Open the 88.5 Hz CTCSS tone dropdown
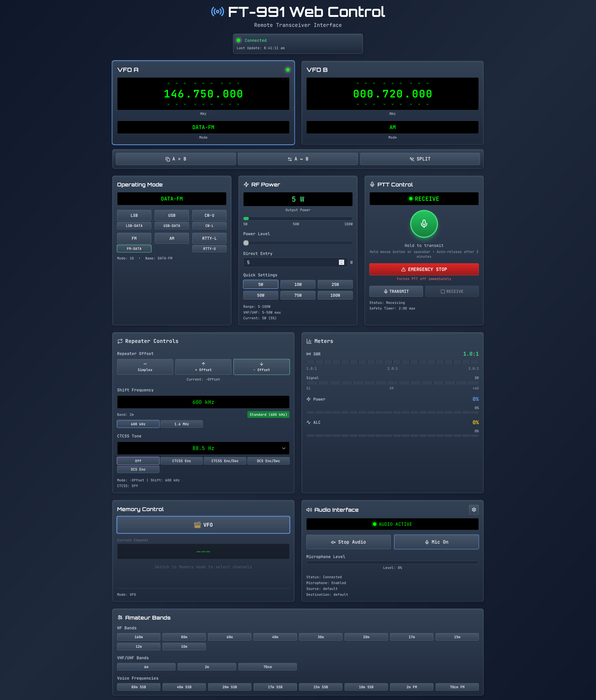Screen dimensions: 596x700 pos(203,448)
